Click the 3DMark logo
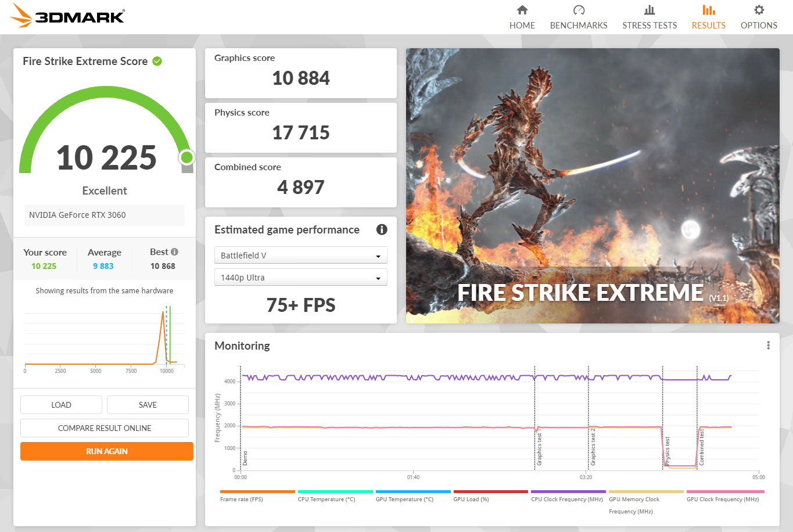Screen dimensions: 793x532 coord(67,16)
